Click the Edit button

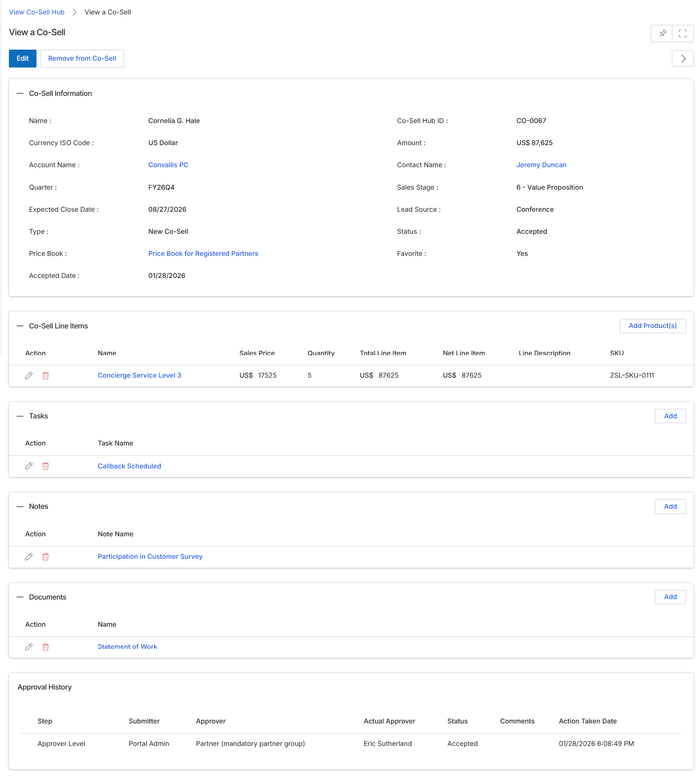[x=22, y=59]
